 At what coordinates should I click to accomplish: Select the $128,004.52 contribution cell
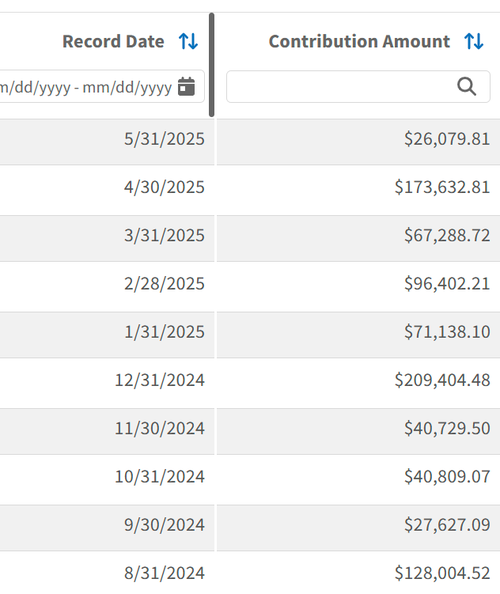(358, 572)
